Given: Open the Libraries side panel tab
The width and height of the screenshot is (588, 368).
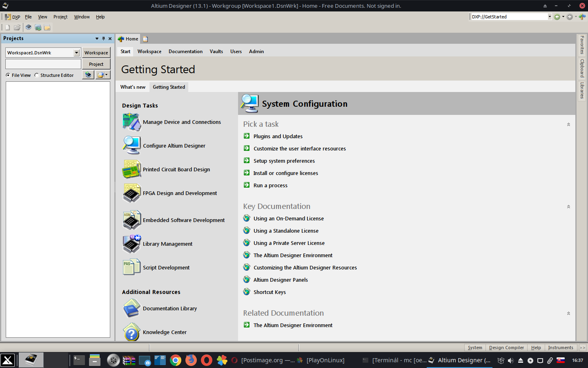Looking at the screenshot, I should [x=582, y=90].
